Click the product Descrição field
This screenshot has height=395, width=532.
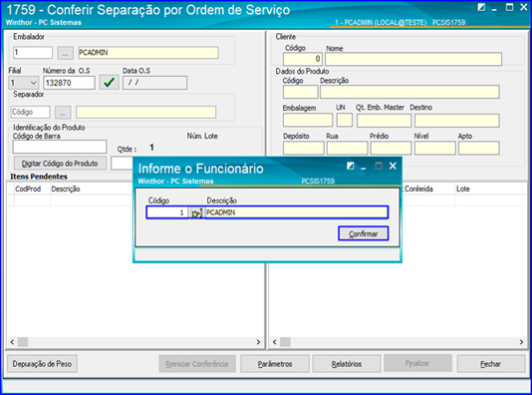click(x=409, y=92)
